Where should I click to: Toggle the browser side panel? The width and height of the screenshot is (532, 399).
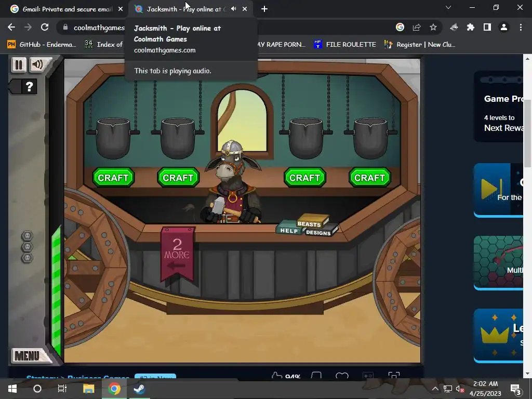coord(487,27)
